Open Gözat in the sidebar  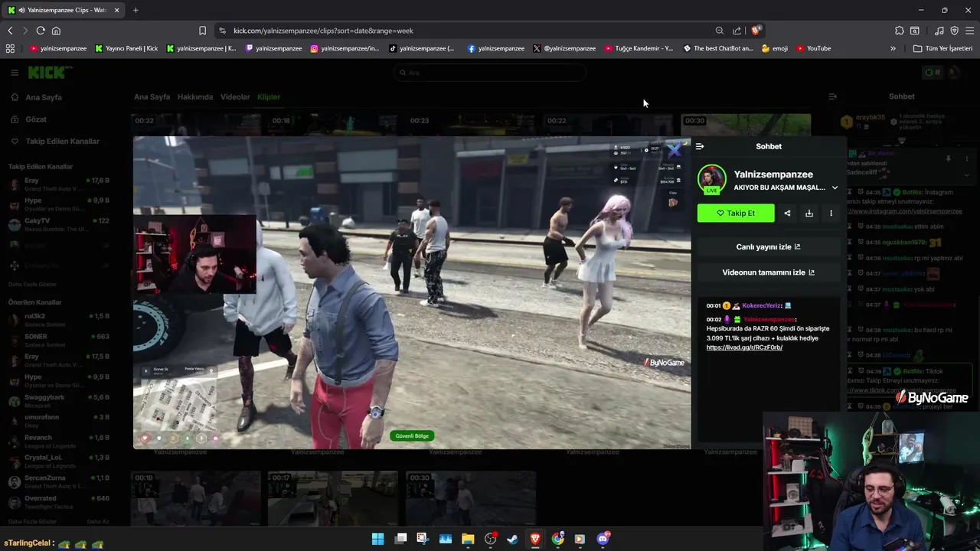[x=36, y=119]
